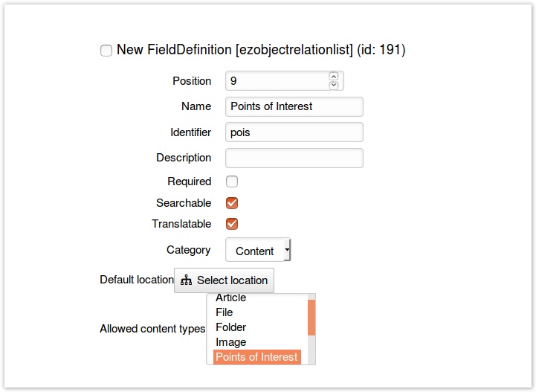This screenshot has width=536, height=392.
Task: Click the empty Description field
Action: [294, 158]
